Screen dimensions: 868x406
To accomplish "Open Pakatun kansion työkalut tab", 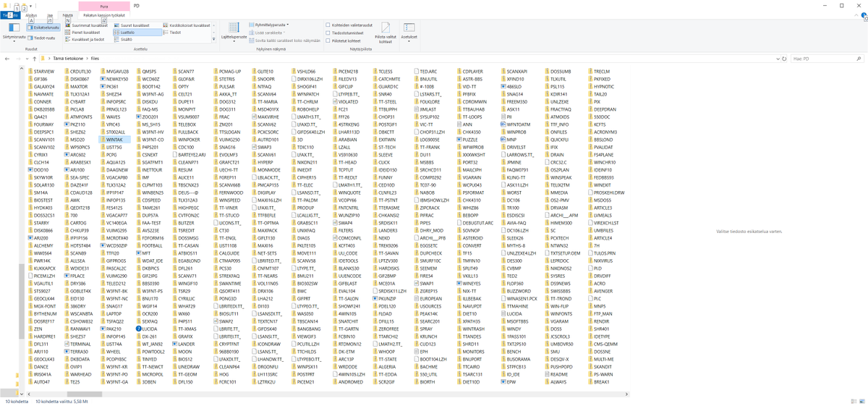I will pos(104,14).
